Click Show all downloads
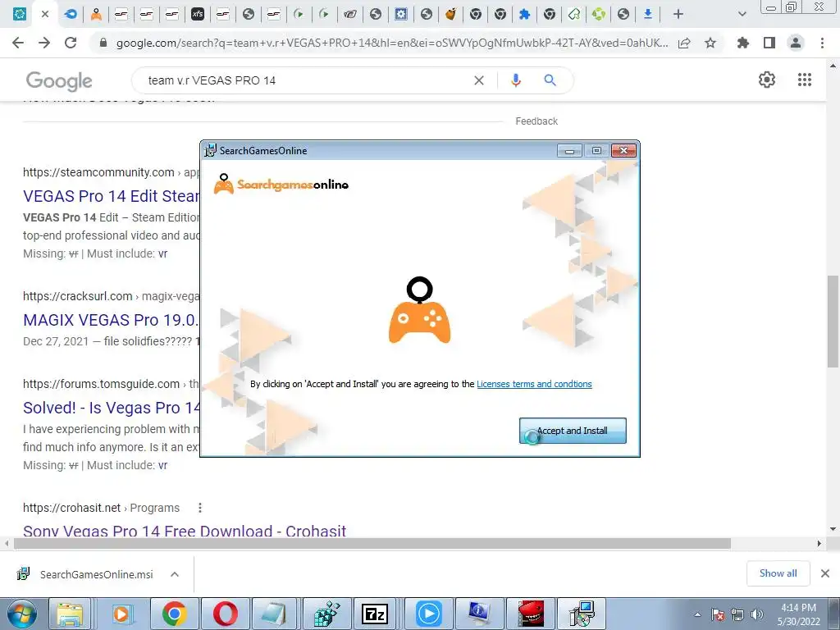Viewport: 840px width, 630px height. tap(778, 573)
